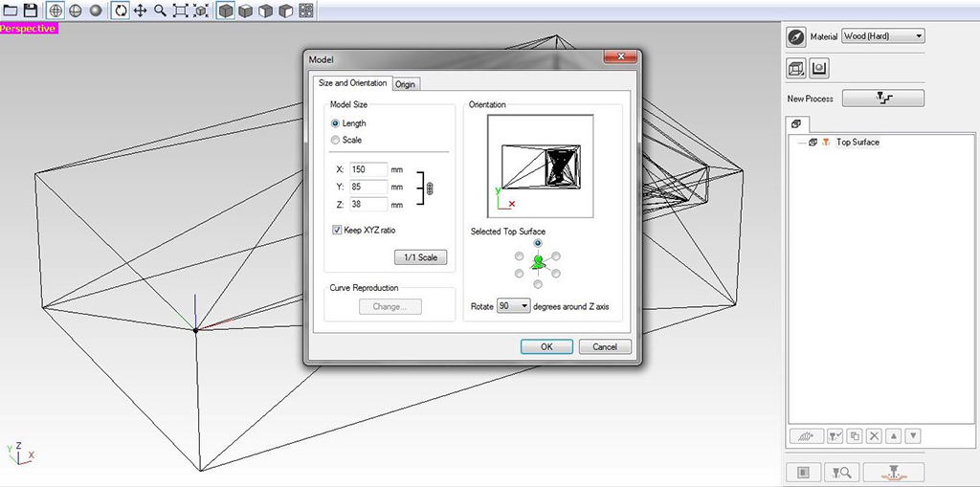Toggle the Keep XYZ ratio checkbox
980x487 pixels.
[337, 230]
